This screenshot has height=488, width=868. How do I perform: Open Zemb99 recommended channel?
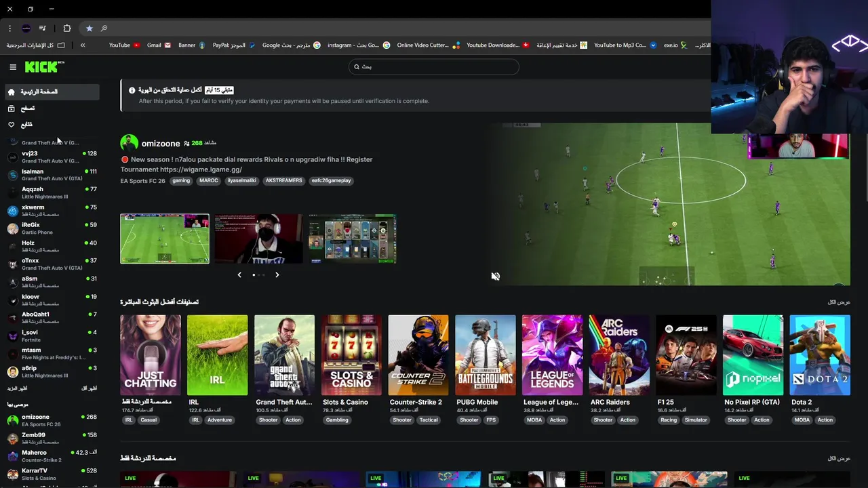(52, 439)
